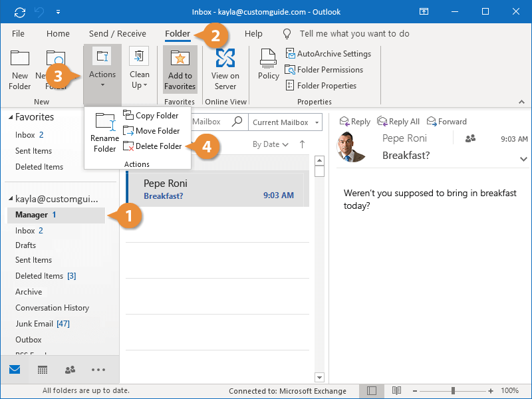Open the By Date sort dropdown
This screenshot has height=399, width=532.
coord(271,144)
